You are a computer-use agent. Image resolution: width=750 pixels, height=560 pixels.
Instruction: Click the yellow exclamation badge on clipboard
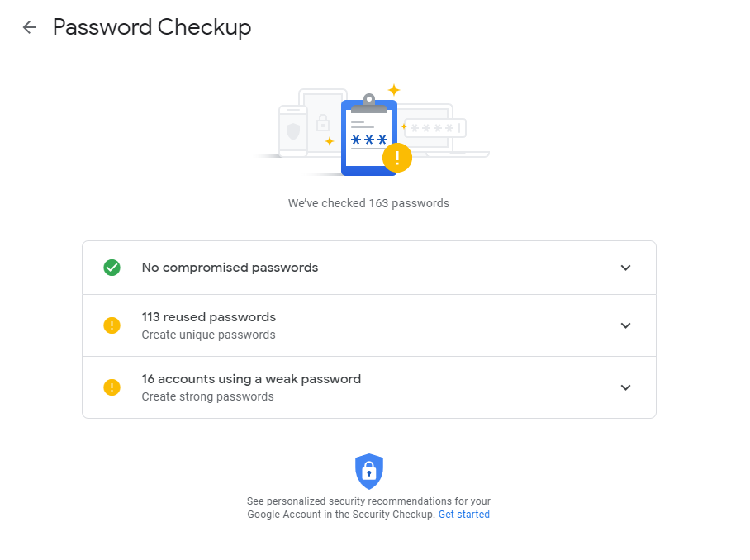click(397, 158)
